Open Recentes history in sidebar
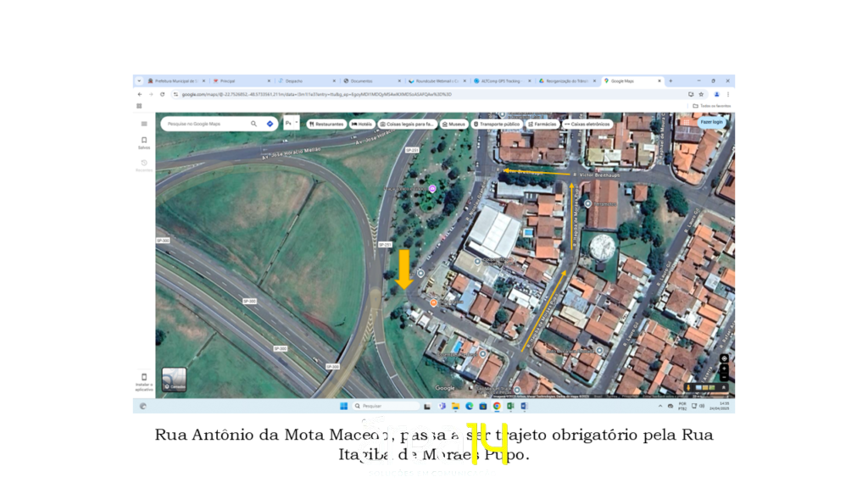 (144, 164)
